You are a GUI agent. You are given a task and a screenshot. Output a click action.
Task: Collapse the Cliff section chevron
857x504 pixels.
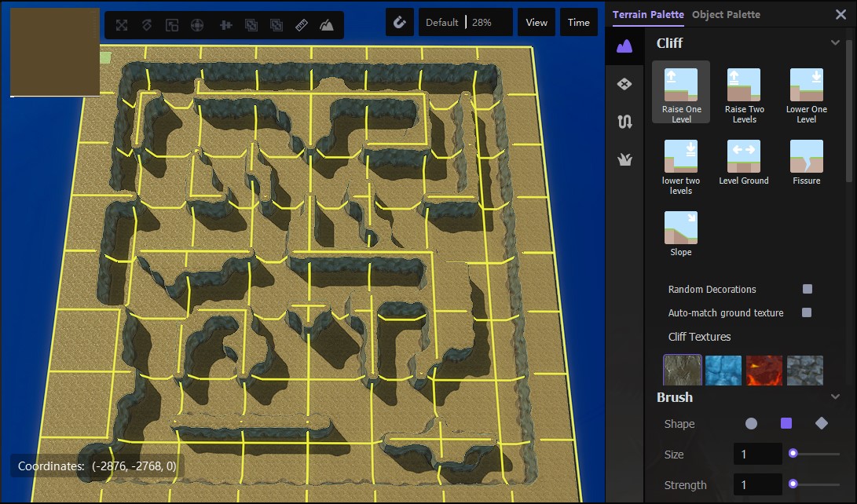pyautogui.click(x=835, y=43)
